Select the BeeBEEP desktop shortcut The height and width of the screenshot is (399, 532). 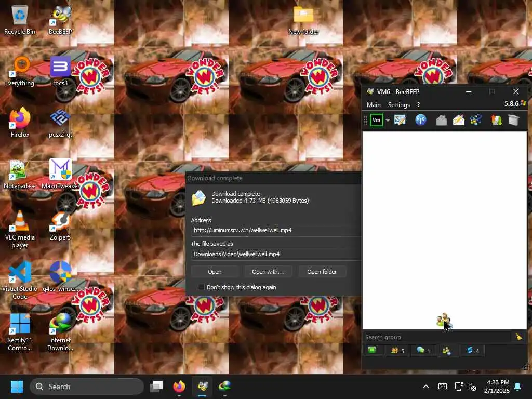pos(60,20)
